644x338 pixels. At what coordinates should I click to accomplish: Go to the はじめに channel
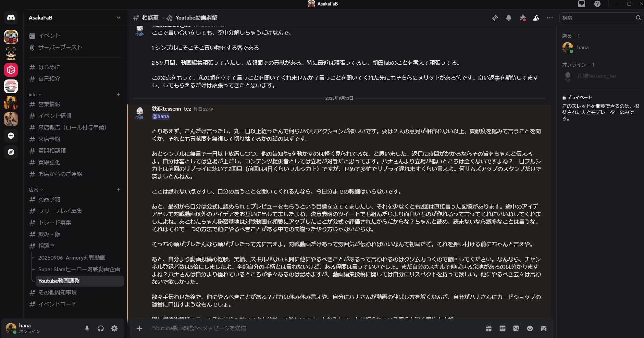click(x=75, y=67)
